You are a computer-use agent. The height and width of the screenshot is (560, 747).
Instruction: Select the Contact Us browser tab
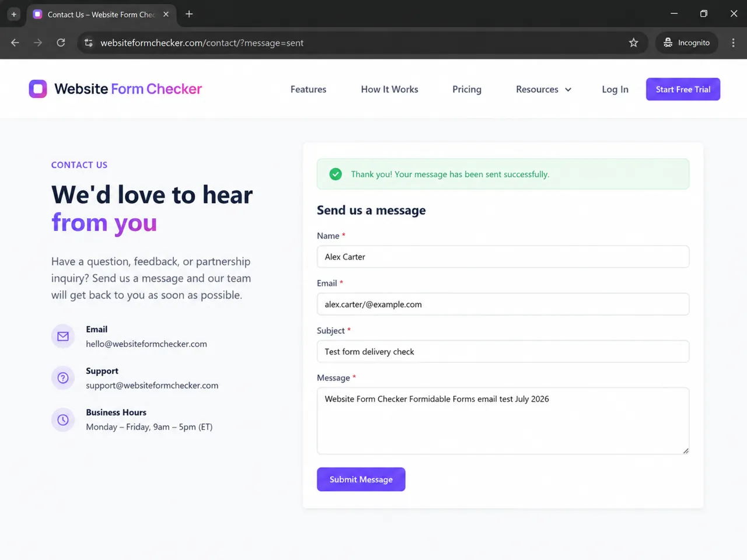click(100, 14)
